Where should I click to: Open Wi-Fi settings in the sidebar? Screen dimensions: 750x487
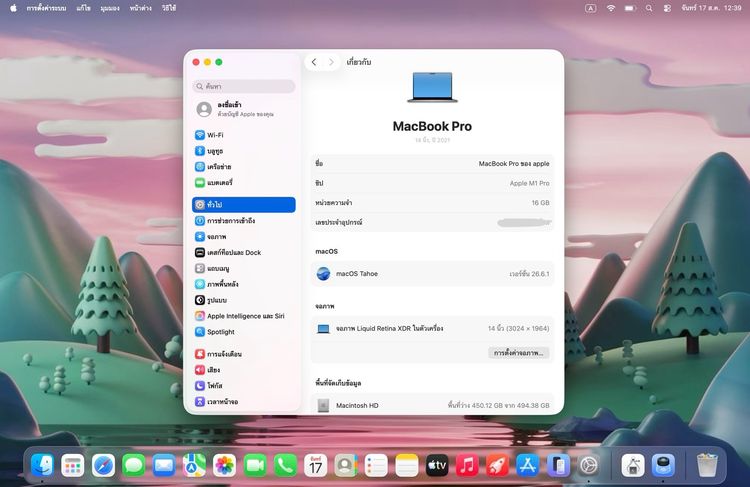click(243, 135)
